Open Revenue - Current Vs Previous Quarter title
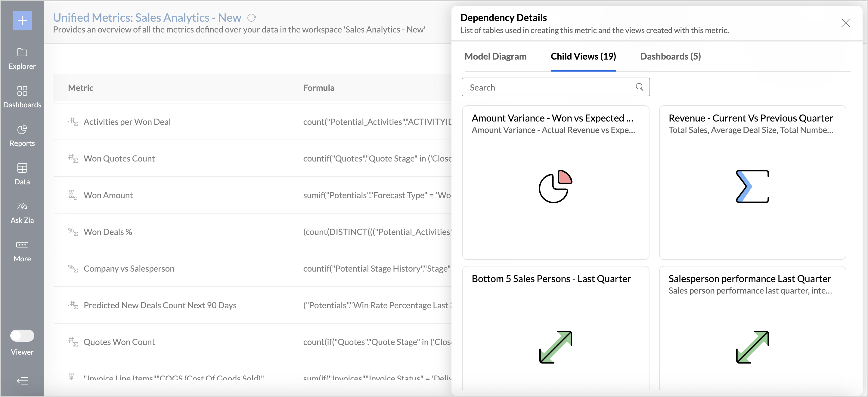Viewport: 868px width, 397px height. coord(750,118)
